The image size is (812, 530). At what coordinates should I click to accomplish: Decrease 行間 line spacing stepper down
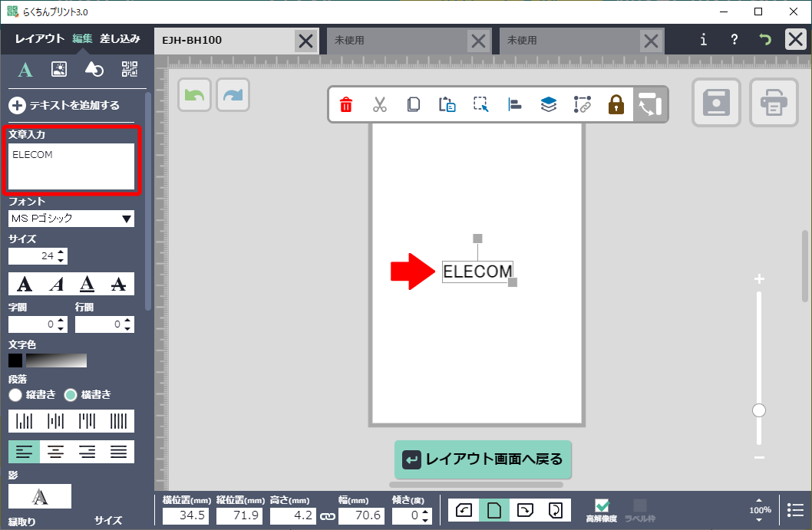coord(127,329)
